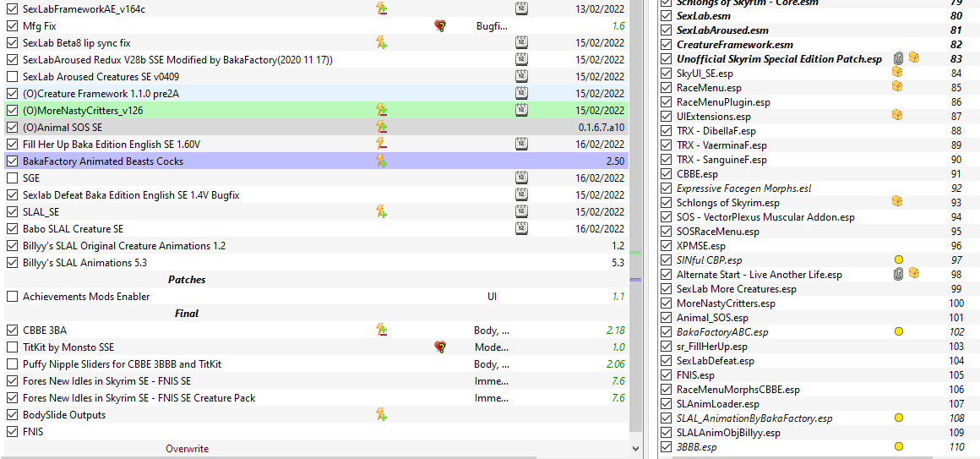This screenshot has width=980, height=459.
Task: Click the archive box icon beside SkyUI_SE.esp
Action: [897, 73]
